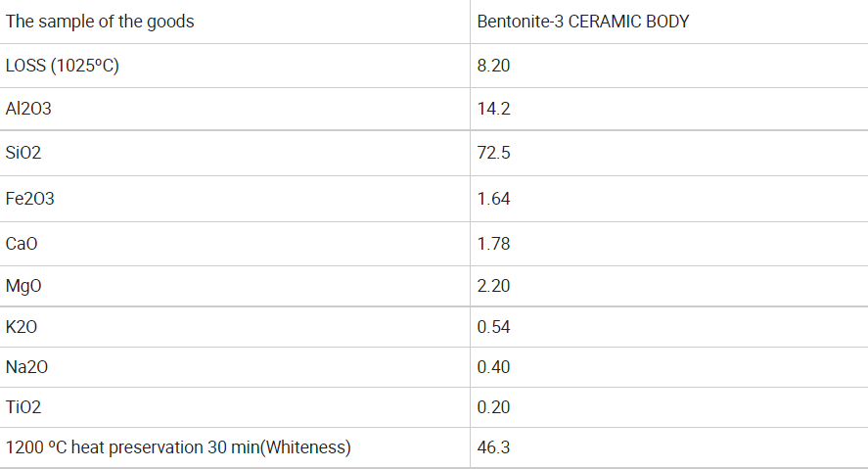Click the K2O row label
The height and width of the screenshot is (469, 868).
coord(23,326)
